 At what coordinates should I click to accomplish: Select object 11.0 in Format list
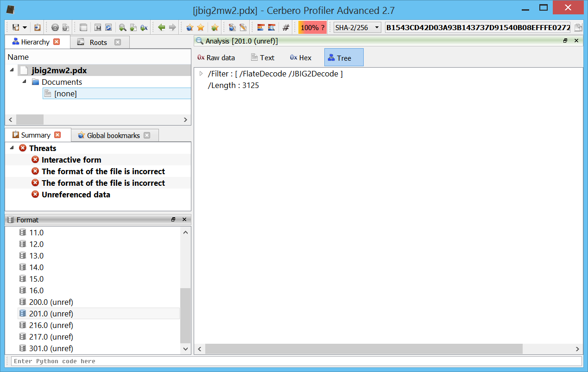36,233
